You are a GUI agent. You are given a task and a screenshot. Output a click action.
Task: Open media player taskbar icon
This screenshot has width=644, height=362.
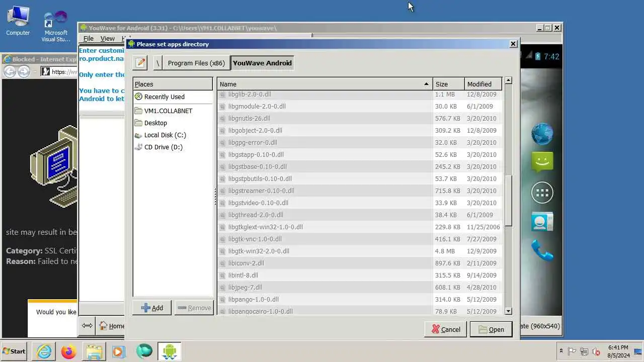[x=118, y=351]
